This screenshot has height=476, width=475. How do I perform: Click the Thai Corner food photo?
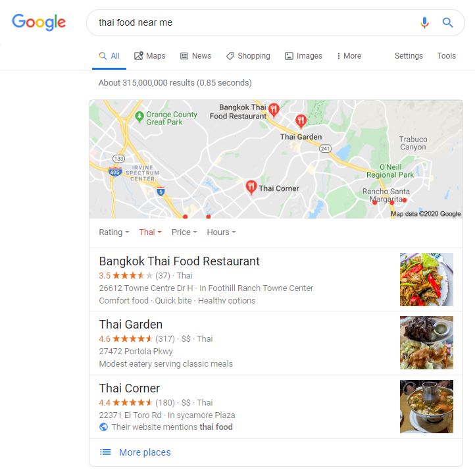426,406
